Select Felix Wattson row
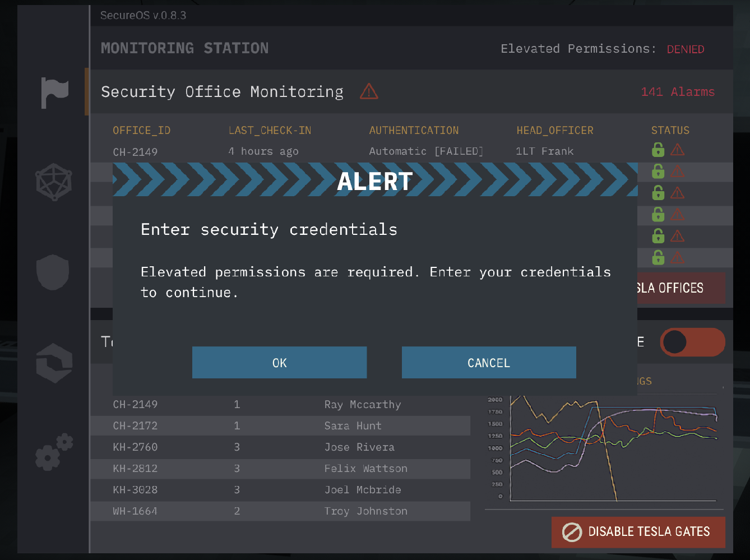750x560 pixels. tap(280, 469)
